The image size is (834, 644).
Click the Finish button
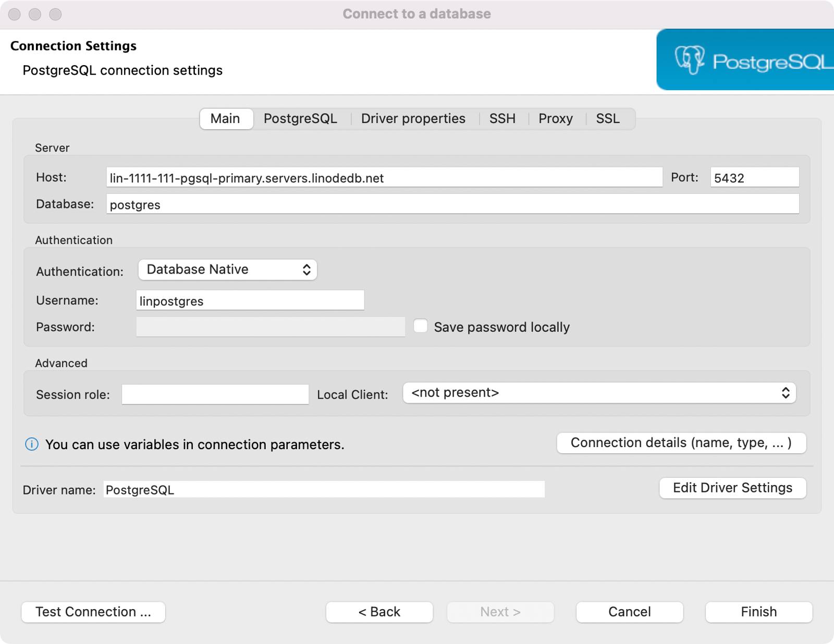pos(758,612)
